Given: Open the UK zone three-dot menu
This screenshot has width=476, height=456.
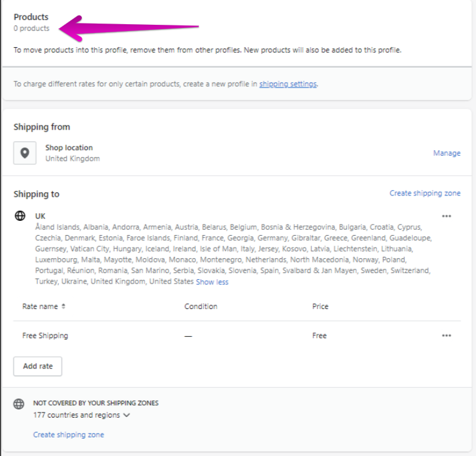Looking at the screenshot, I should pos(446,216).
